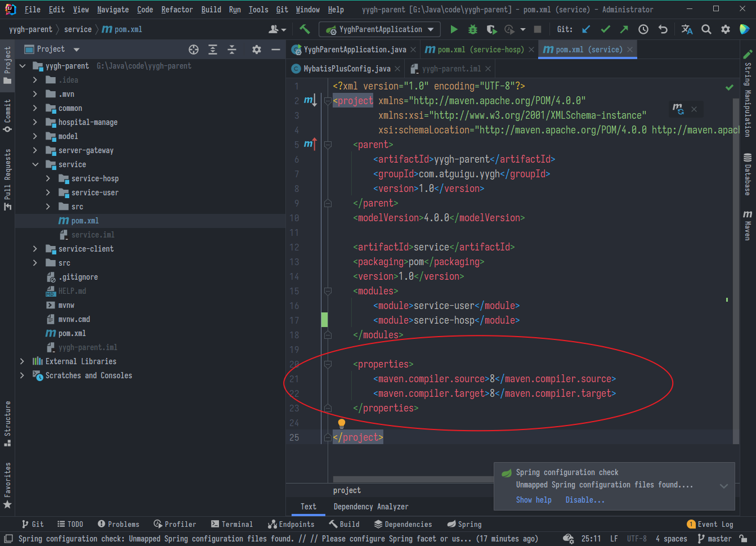
Task: Update project with Git blue arrow icon
Action: [x=586, y=29]
